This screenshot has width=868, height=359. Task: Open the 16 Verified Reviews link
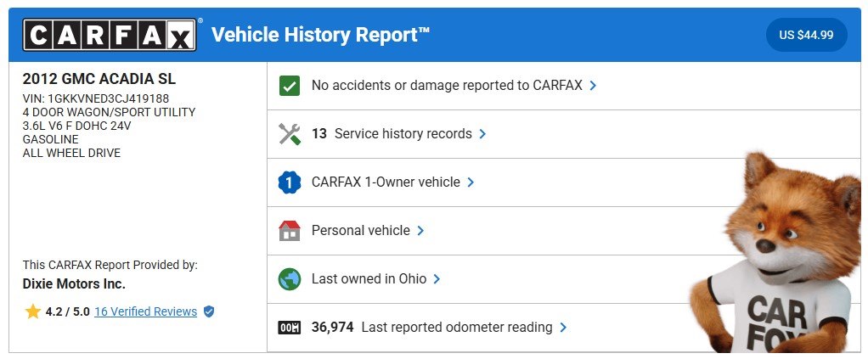pyautogui.click(x=145, y=311)
